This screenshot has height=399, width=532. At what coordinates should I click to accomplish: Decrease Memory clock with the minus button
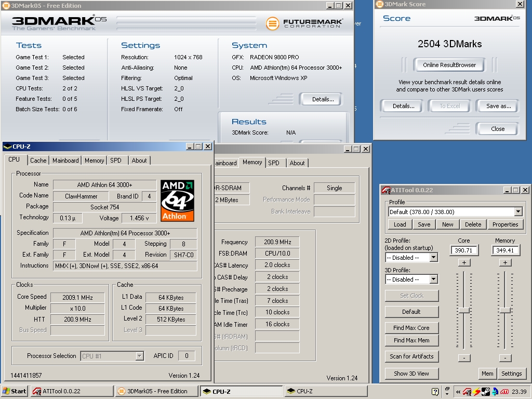tap(505, 357)
